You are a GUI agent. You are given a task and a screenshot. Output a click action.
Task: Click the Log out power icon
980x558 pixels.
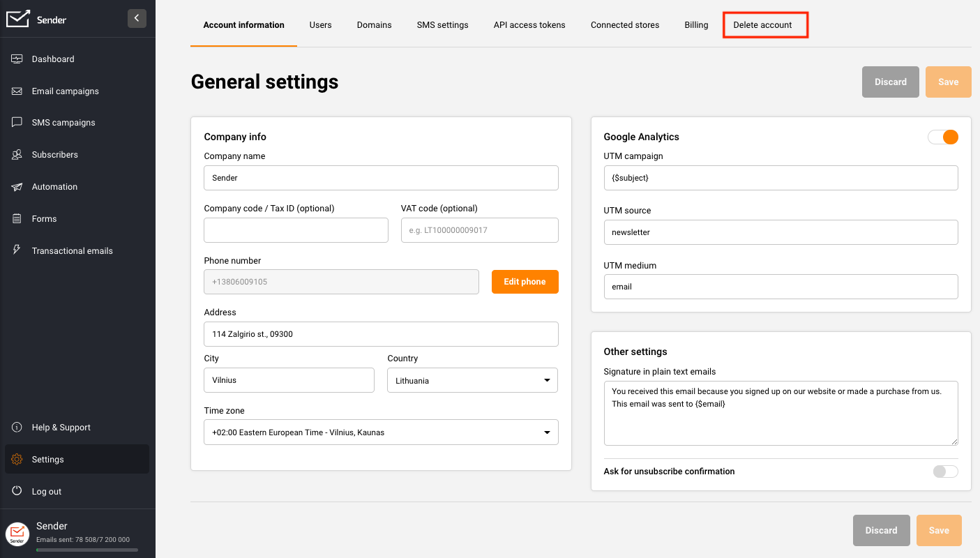pyautogui.click(x=17, y=492)
